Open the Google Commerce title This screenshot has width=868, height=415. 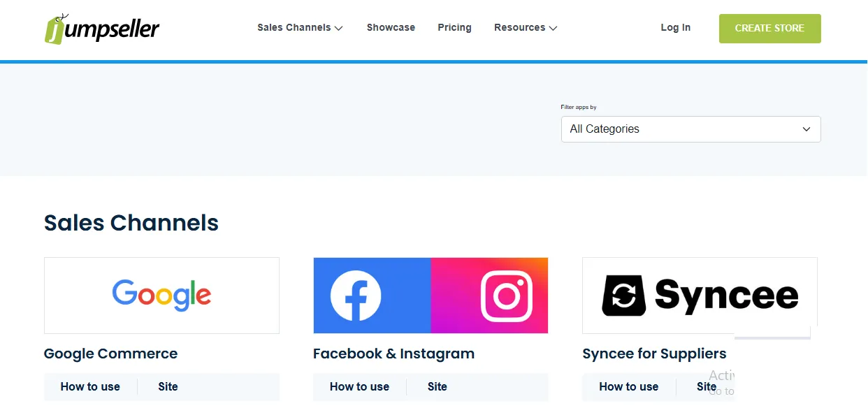click(110, 354)
